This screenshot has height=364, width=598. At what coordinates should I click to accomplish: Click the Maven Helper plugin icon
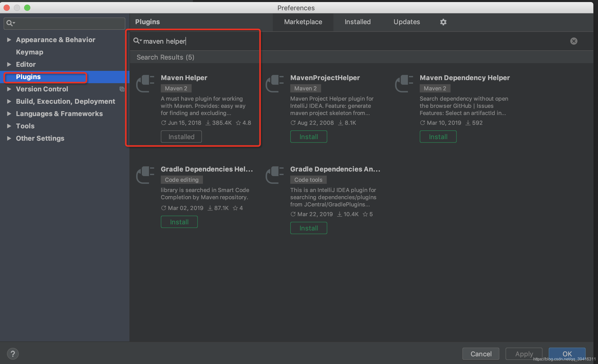tap(145, 83)
